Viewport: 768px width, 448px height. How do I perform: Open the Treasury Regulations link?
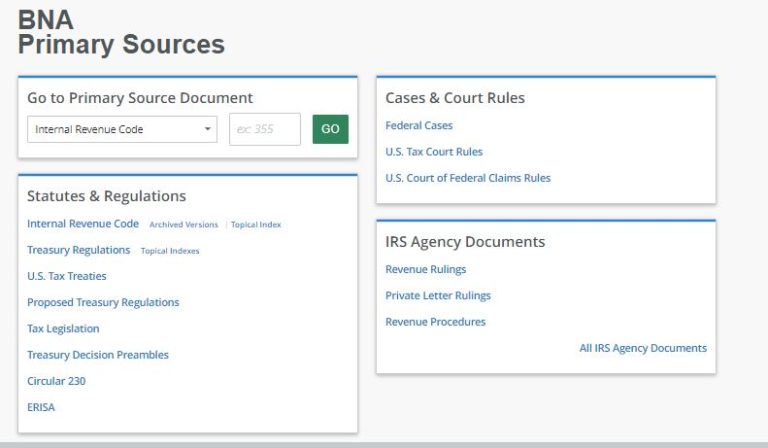78,250
